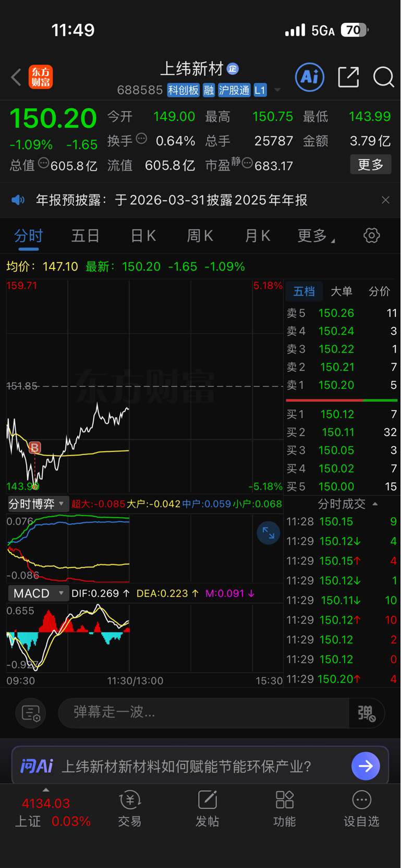Tap the battery indicator in status bar
This screenshot has width=401, height=868.
(x=355, y=30)
